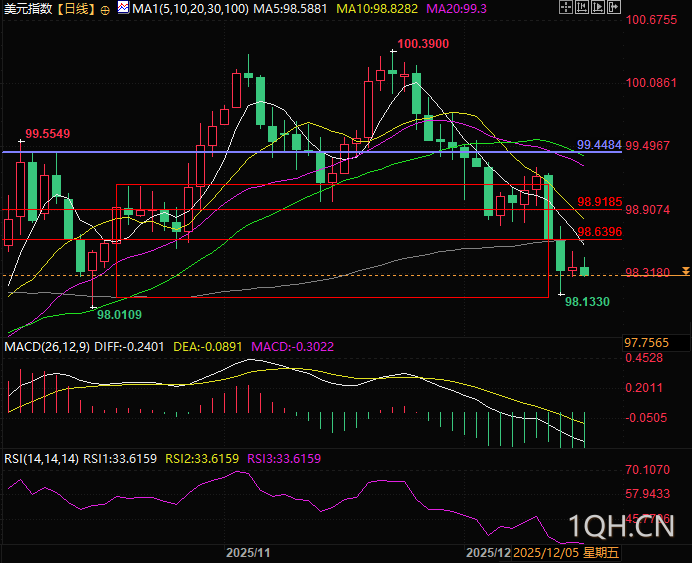Click the MA indicator chart icon beside MA1
Screen dimensions: 692x563
click(124, 7)
